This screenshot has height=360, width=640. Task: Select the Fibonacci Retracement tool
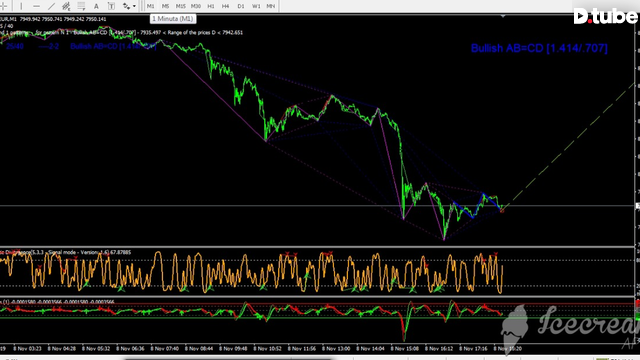[x=81, y=6]
